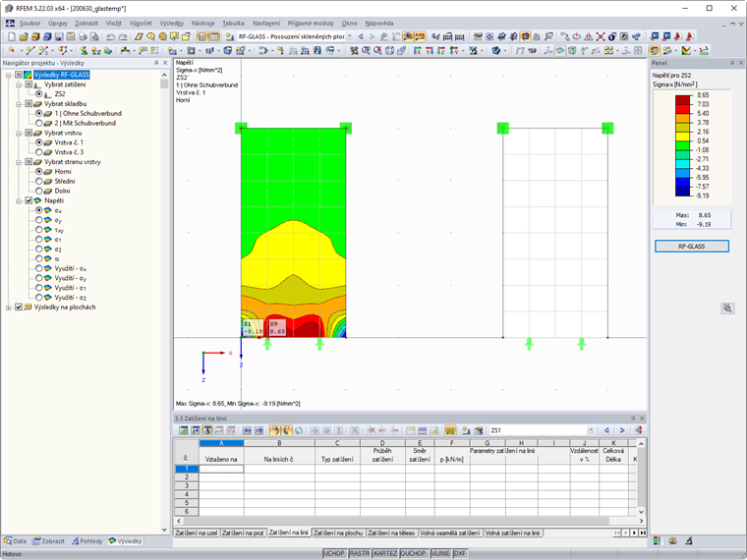
Task: Collapse the Vybrat zatížení node
Action: coord(19,84)
